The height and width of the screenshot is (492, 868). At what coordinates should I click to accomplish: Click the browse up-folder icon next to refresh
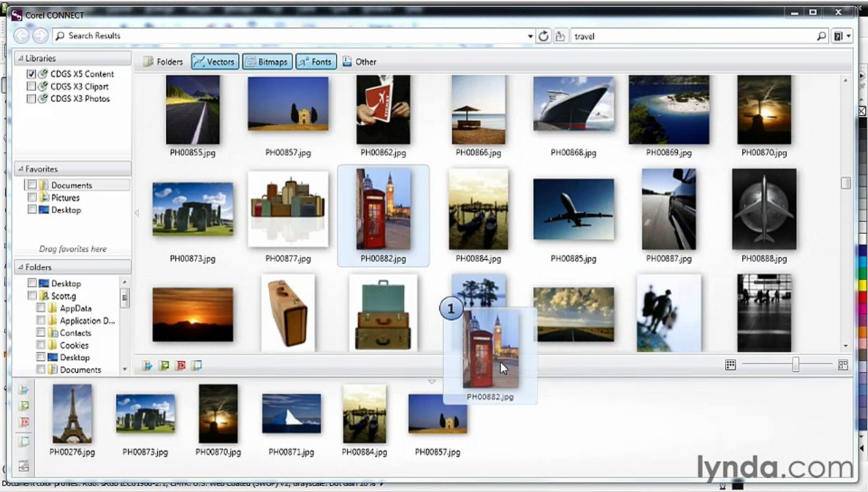(560, 36)
